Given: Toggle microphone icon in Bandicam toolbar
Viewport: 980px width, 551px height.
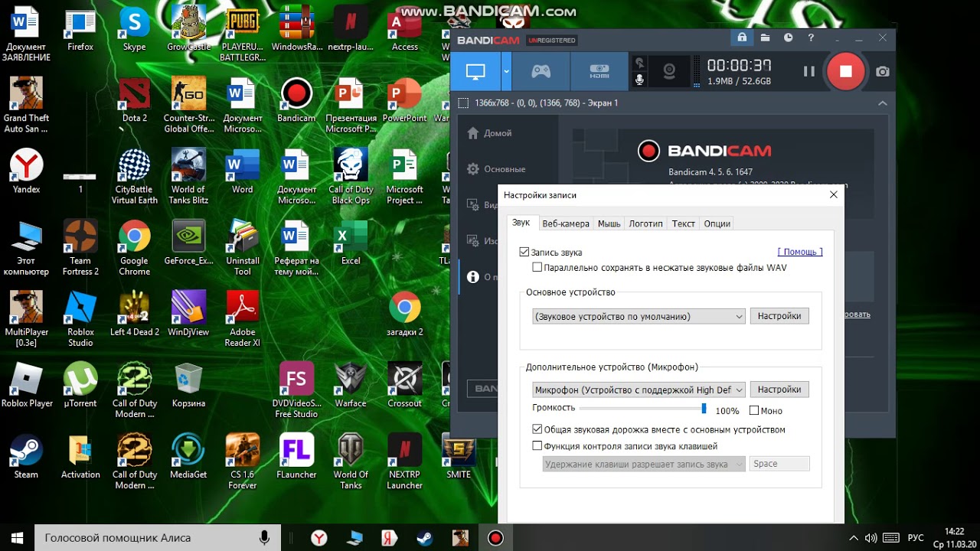Looking at the screenshot, I should click(x=639, y=80).
